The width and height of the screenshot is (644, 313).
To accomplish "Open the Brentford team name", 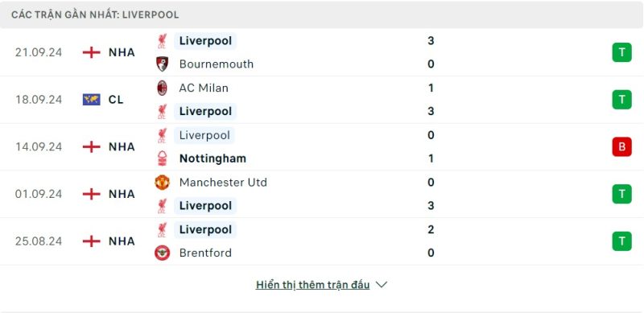I will [205, 253].
